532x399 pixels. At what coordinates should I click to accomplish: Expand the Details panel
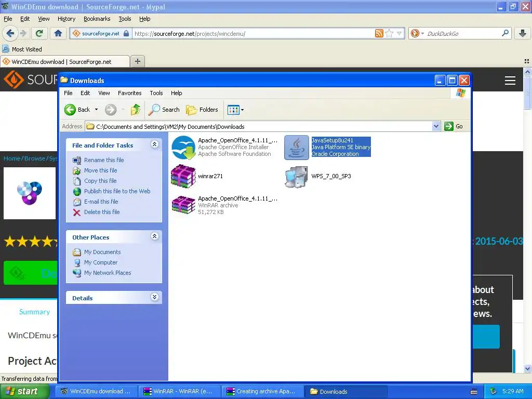(154, 297)
